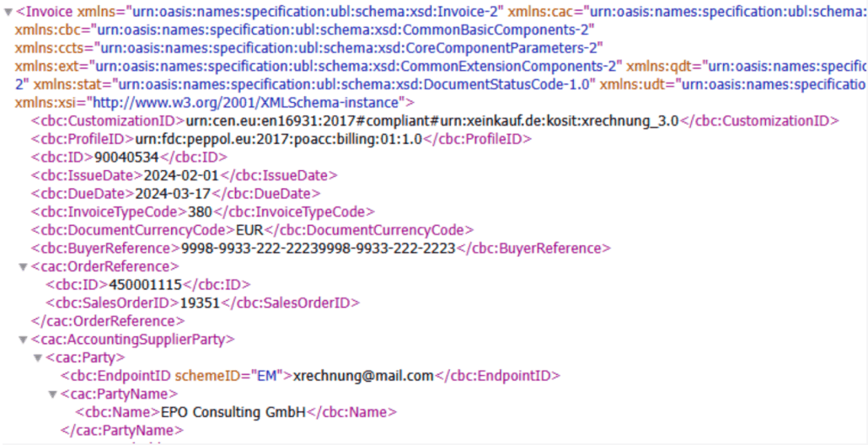Click the ProfileID peppol billing value

point(278,139)
